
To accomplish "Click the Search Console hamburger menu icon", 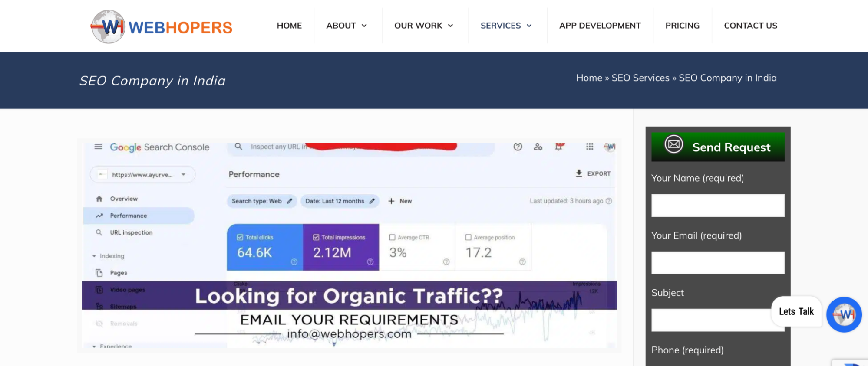I will point(99,147).
